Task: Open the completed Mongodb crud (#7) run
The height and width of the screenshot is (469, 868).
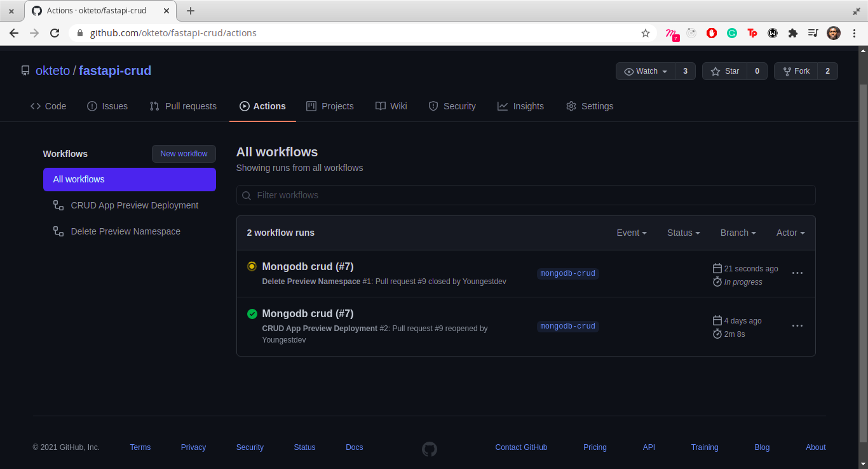Action: click(308, 314)
